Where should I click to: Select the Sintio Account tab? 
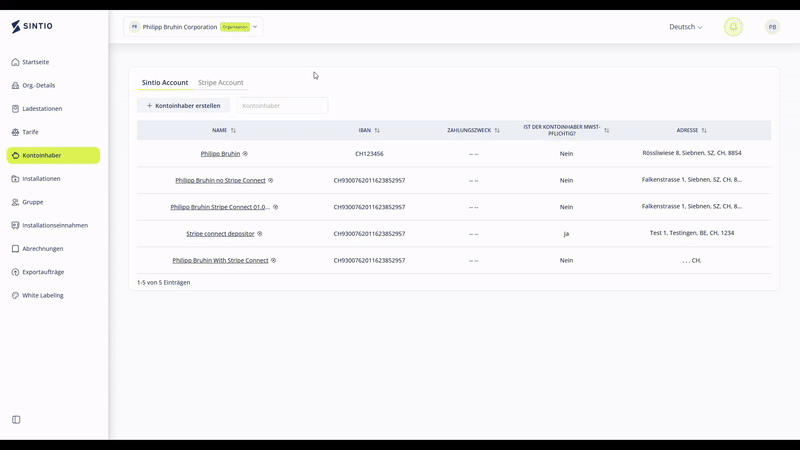165,82
